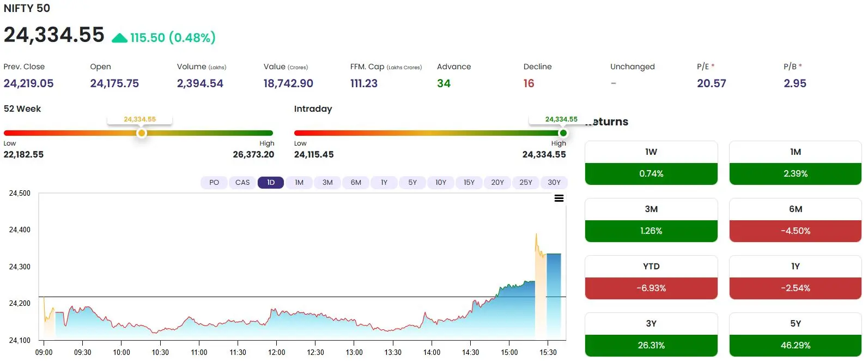Image resolution: width=868 pixels, height=362 pixels.
Task: Select the 1D chart range tab
Action: pyautogui.click(x=271, y=183)
